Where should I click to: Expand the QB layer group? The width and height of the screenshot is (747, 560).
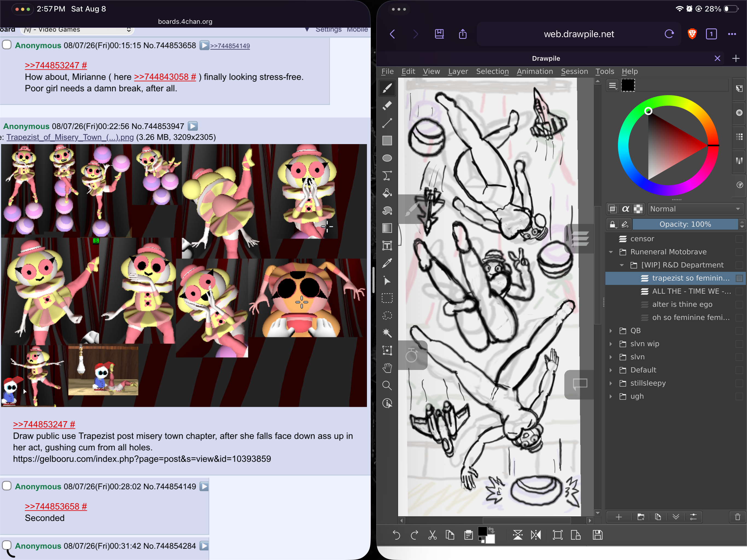[611, 331]
